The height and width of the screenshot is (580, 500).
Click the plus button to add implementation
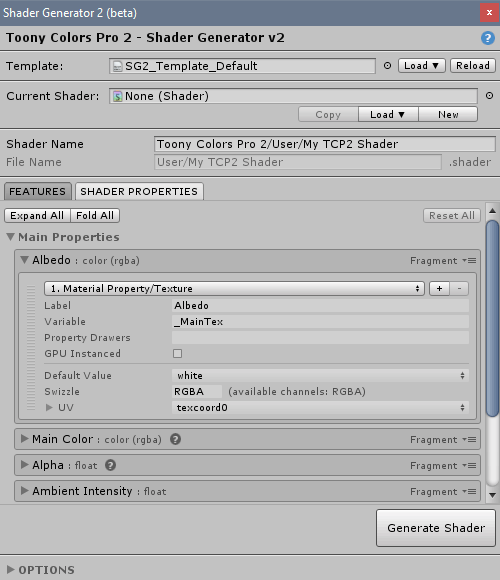click(x=439, y=289)
